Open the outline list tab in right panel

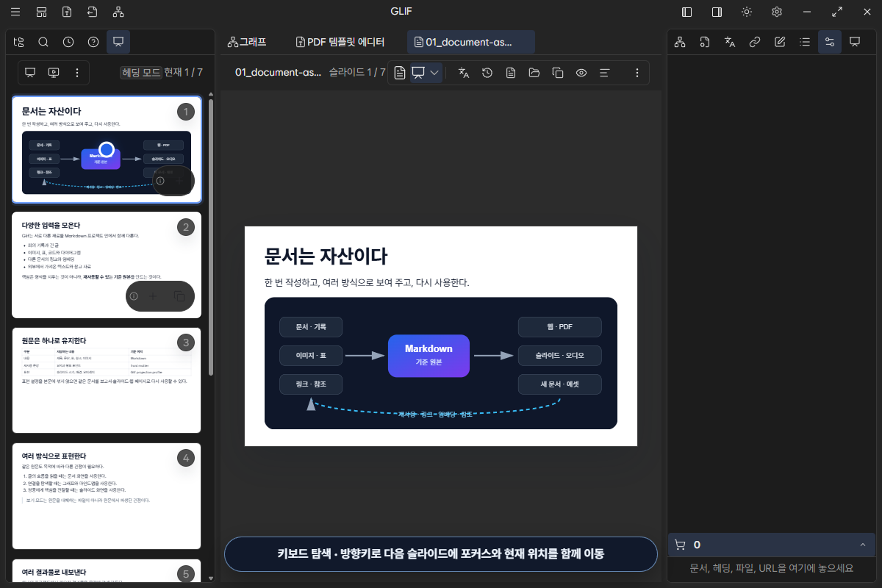click(x=805, y=42)
